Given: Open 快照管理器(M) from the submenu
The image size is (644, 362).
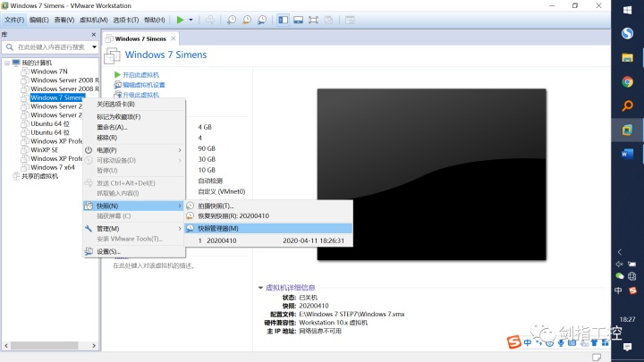Looking at the screenshot, I should point(268,228).
